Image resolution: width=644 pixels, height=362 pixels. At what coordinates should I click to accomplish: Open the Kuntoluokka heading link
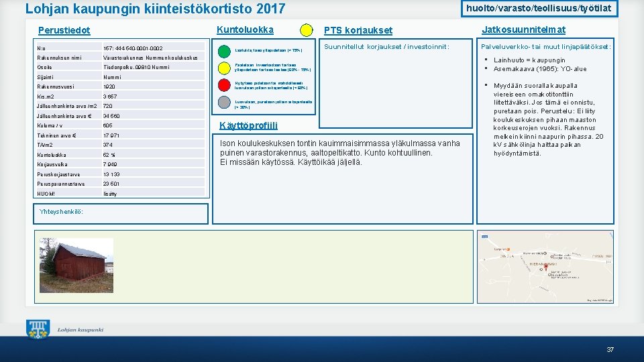point(245,29)
